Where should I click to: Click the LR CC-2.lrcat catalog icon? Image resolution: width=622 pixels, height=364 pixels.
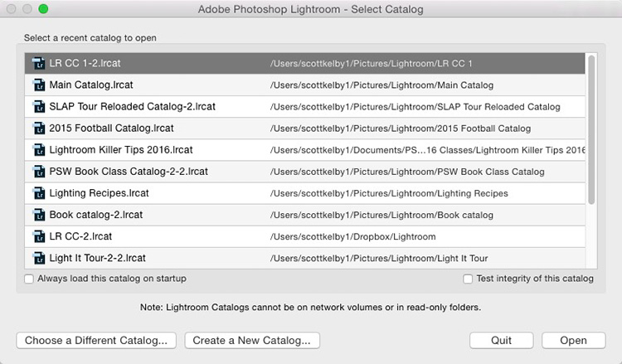tap(39, 236)
